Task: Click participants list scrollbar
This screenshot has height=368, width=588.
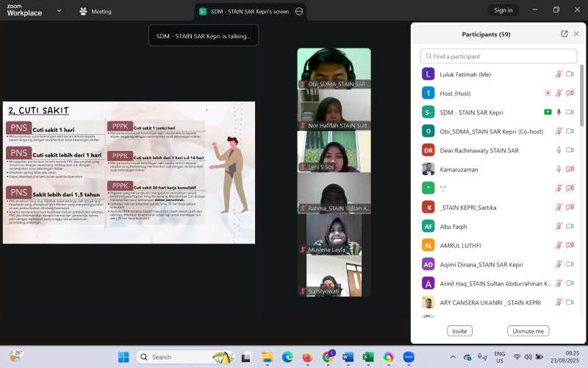Action: 581,96
